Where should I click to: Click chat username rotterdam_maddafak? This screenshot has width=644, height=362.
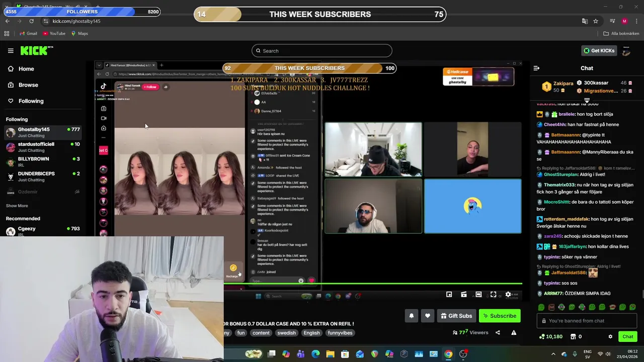coord(566,219)
